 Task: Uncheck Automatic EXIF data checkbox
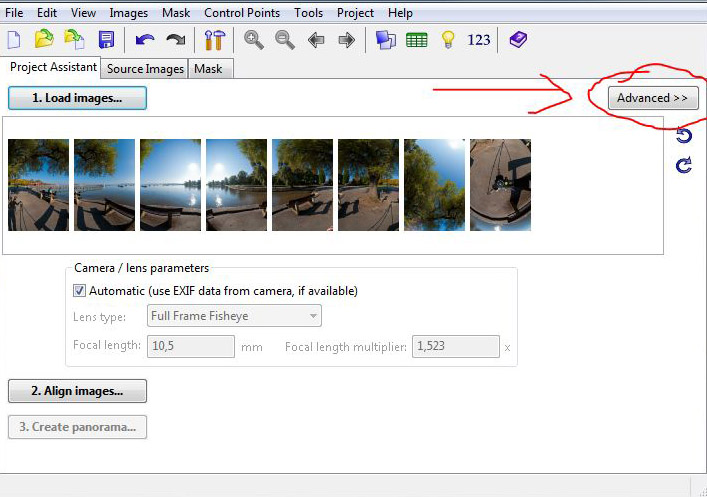pyautogui.click(x=80, y=291)
